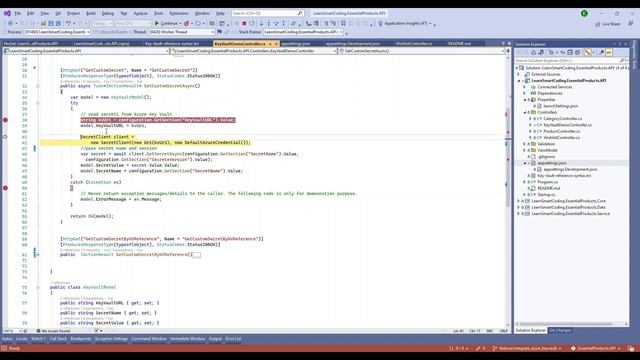Click Step Over arrow icon

point(276,24)
